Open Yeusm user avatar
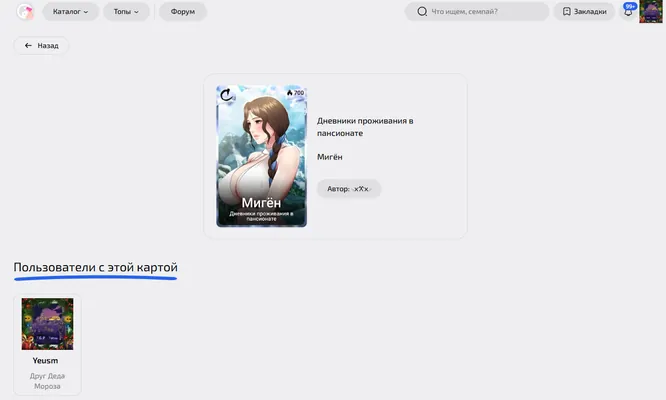The image size is (666, 400). 47,324
